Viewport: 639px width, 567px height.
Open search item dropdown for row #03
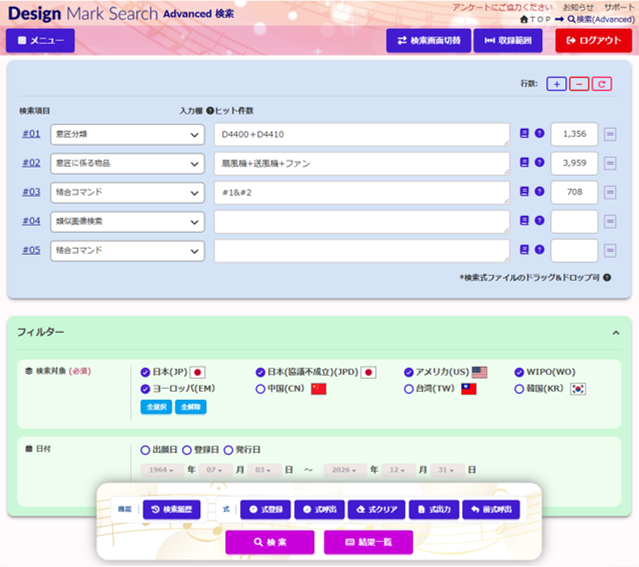coord(127,192)
